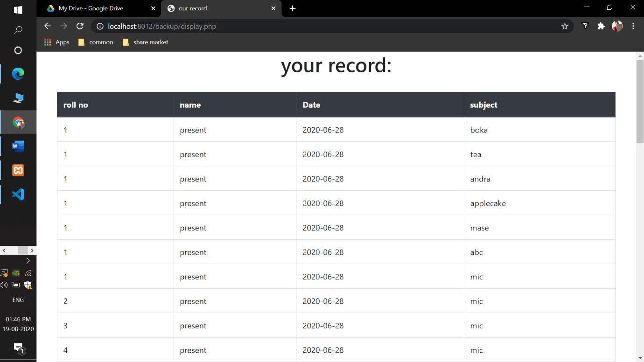This screenshot has height=362, width=644.
Task: Open Chrome's three-dot menu
Action: coord(633,26)
